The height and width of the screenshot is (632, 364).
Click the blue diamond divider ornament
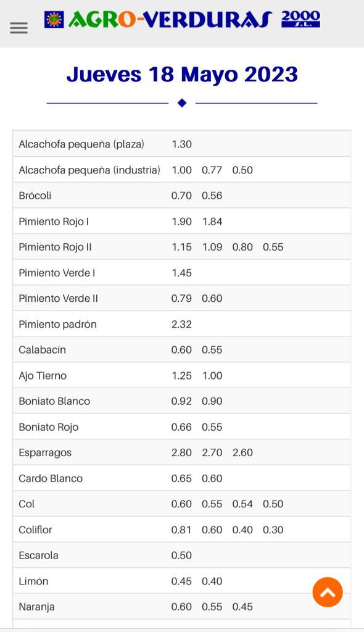pos(182,103)
